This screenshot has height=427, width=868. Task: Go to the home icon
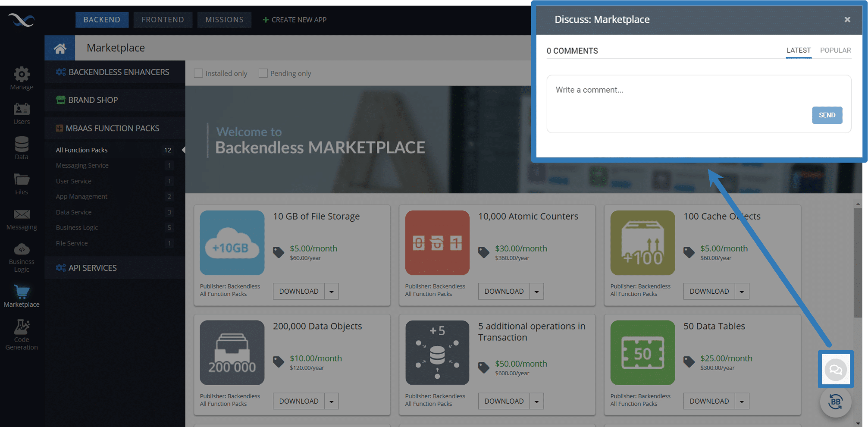(x=60, y=48)
